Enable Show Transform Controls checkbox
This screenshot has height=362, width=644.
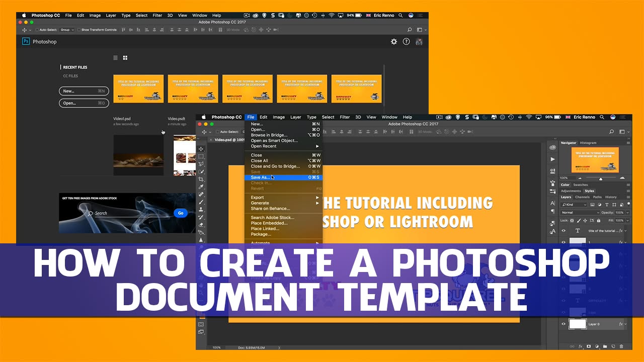(x=79, y=30)
